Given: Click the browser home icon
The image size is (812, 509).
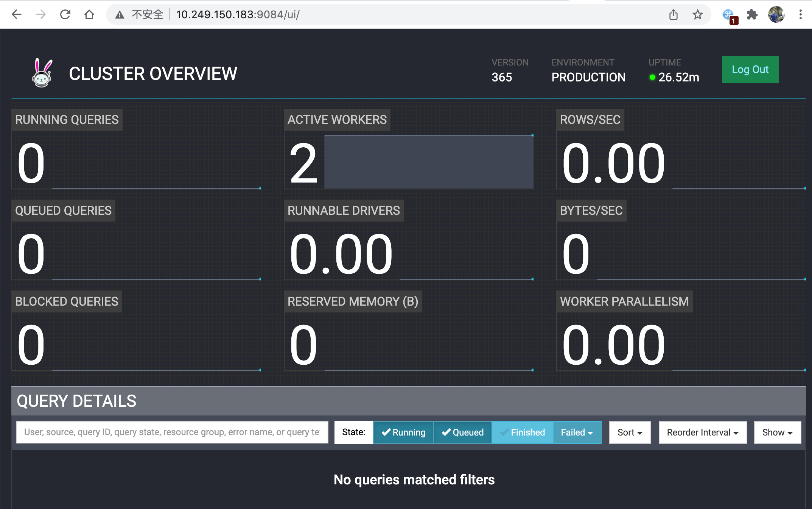Looking at the screenshot, I should [x=89, y=15].
